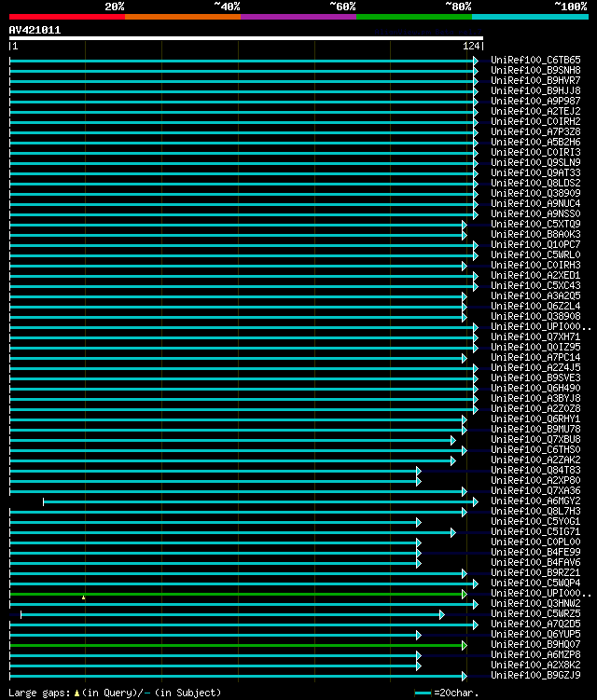Open hit UniRef100_B9HJJ8
The width and height of the screenshot is (597, 700).
(x=535, y=90)
